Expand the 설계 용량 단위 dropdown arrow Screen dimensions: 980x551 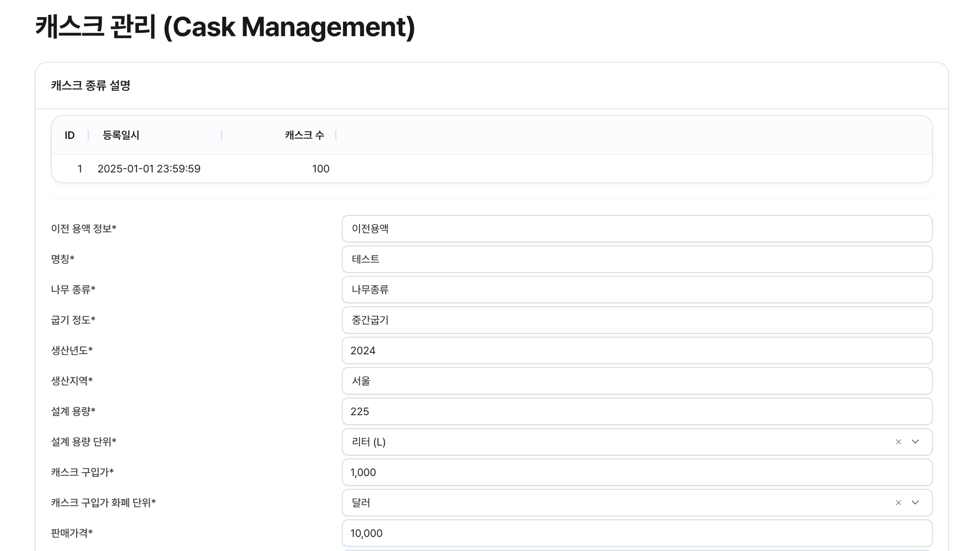(915, 442)
